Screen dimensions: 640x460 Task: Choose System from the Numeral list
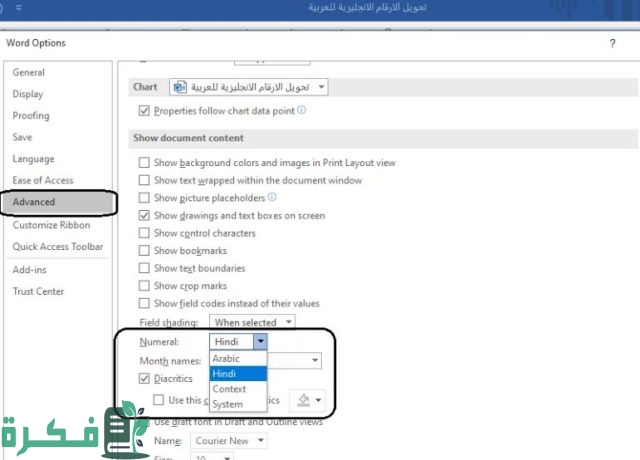click(238, 404)
